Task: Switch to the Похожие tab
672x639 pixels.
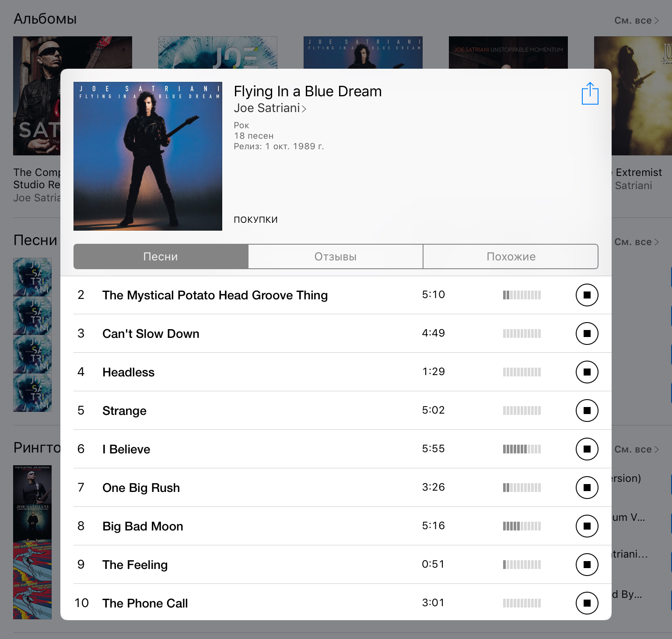Action: coord(511,256)
